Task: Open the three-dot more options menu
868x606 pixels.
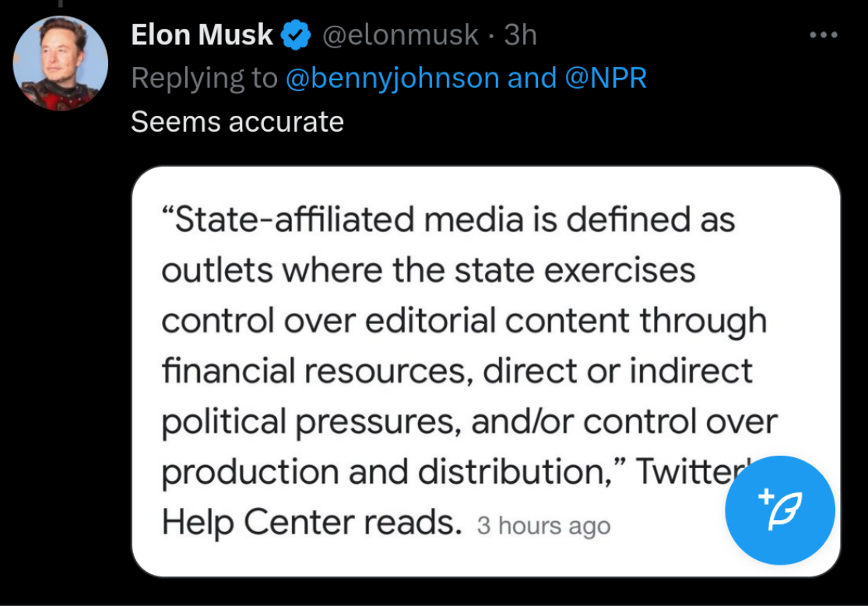Action: tap(823, 35)
